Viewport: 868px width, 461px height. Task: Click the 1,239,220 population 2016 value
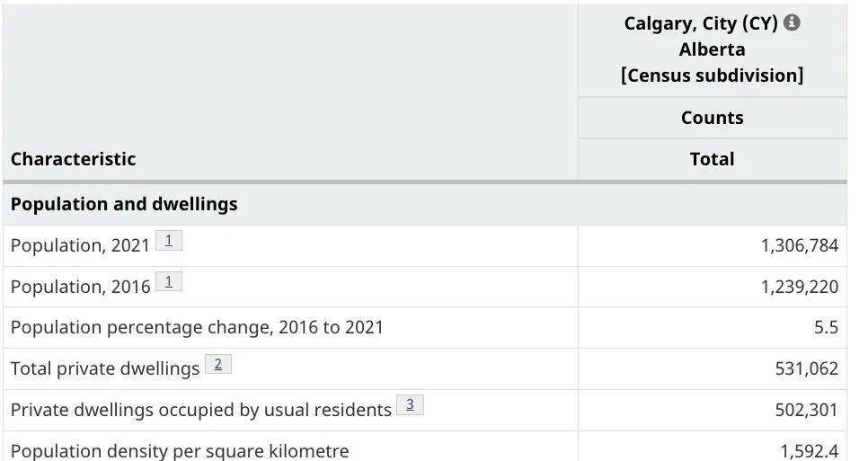800,287
